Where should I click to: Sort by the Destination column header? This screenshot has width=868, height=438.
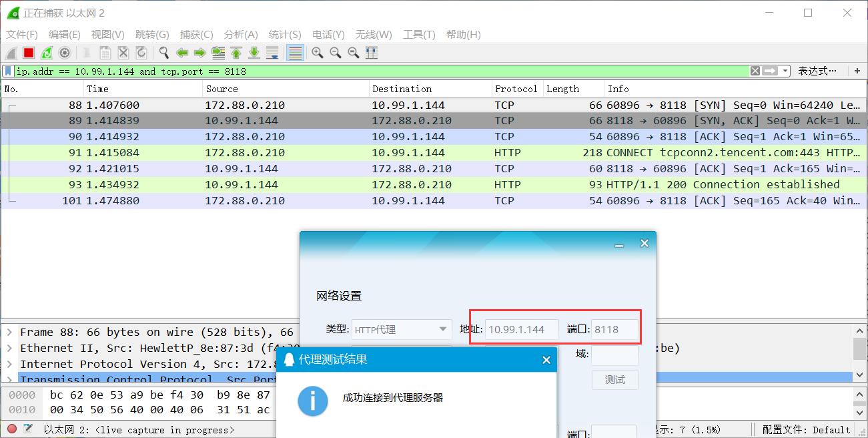(430, 89)
